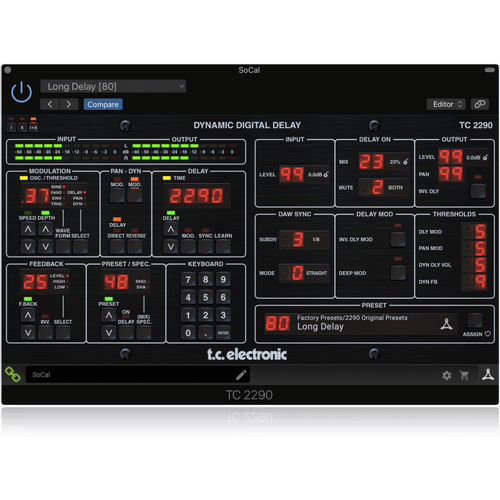Toggle the plugin power bypass icon

coord(21,91)
